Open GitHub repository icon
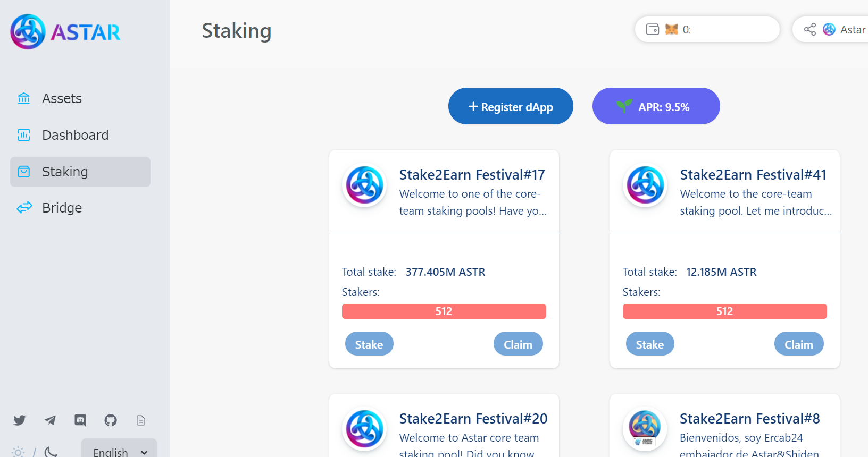This screenshot has height=457, width=868. (x=111, y=420)
